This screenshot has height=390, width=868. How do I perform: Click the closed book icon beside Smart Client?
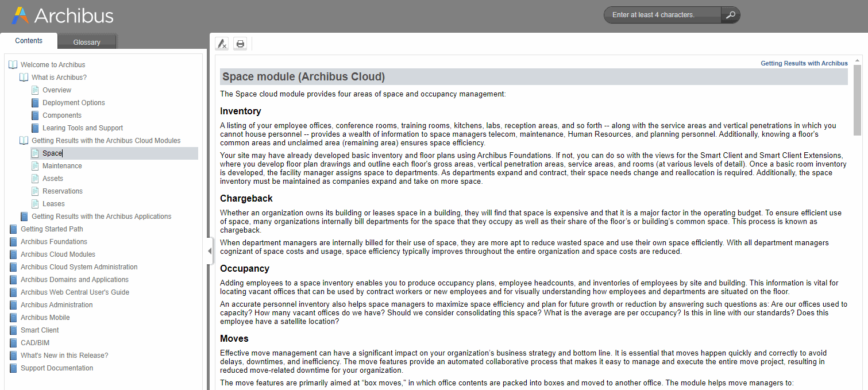click(x=13, y=330)
